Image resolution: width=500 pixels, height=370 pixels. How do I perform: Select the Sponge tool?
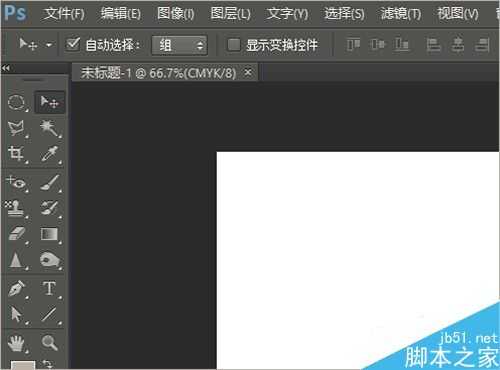pyautogui.click(x=50, y=260)
